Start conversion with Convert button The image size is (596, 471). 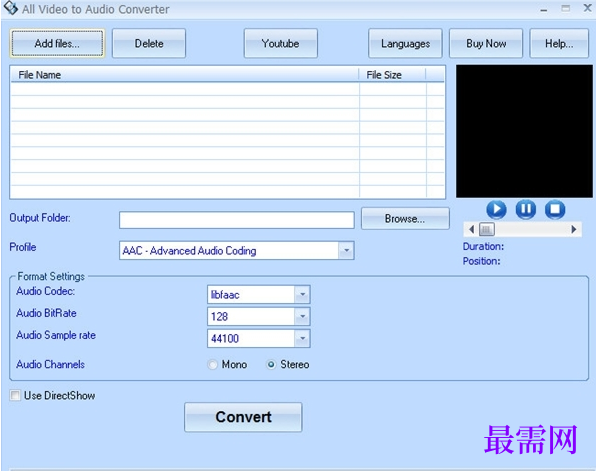(x=243, y=417)
